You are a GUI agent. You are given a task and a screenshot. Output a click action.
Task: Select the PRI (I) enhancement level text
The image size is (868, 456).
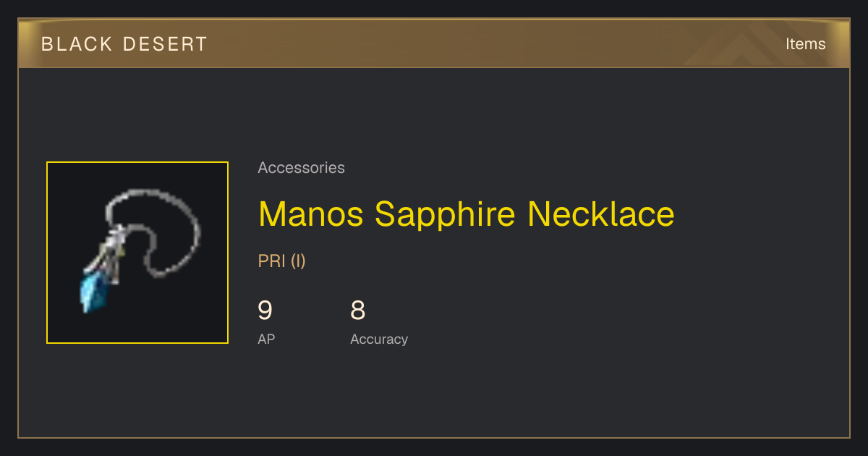(282, 261)
